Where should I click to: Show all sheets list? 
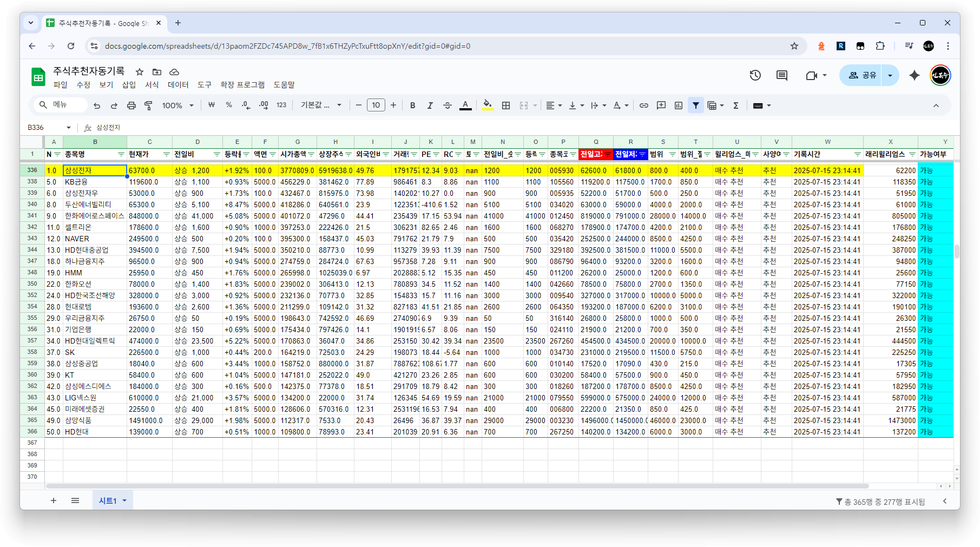pos(75,501)
